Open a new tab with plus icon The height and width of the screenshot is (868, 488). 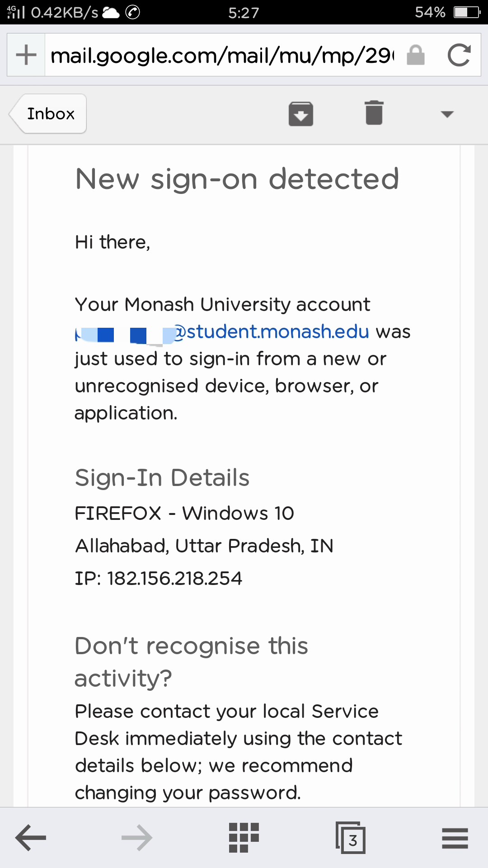coord(26,55)
